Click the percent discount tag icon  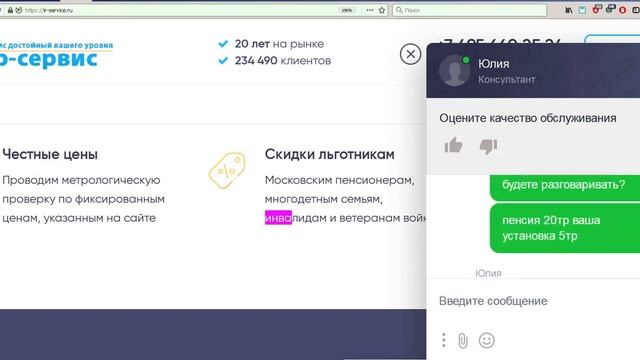(x=227, y=170)
